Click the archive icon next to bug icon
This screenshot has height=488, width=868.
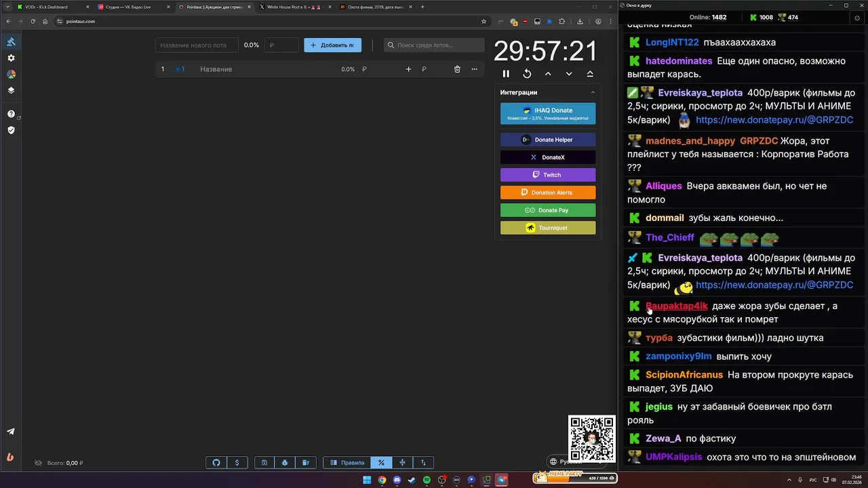point(306,463)
